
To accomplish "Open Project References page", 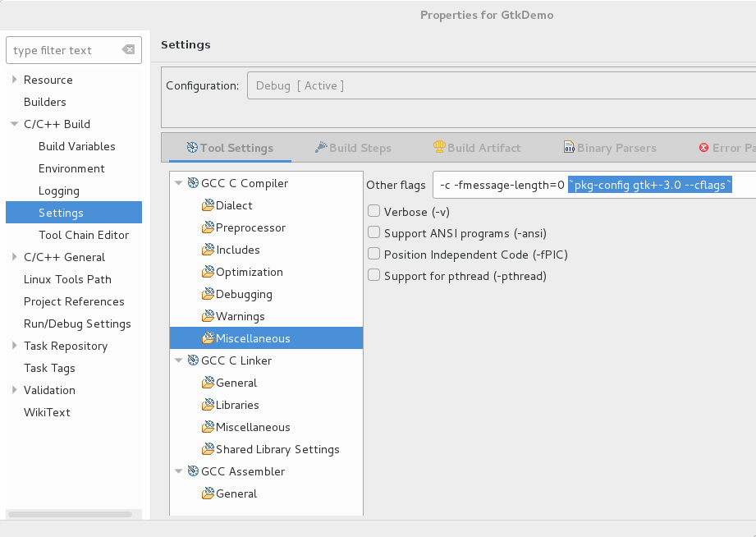I will pos(74,301).
